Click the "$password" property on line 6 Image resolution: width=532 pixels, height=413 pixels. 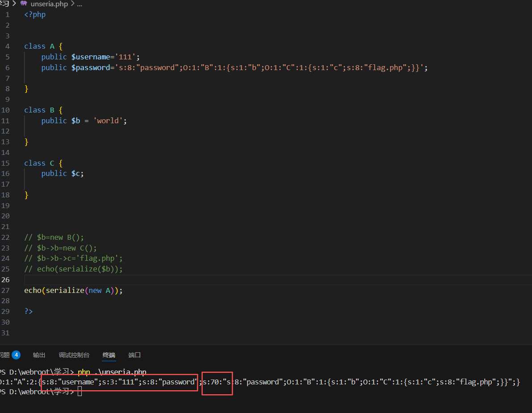click(x=91, y=68)
